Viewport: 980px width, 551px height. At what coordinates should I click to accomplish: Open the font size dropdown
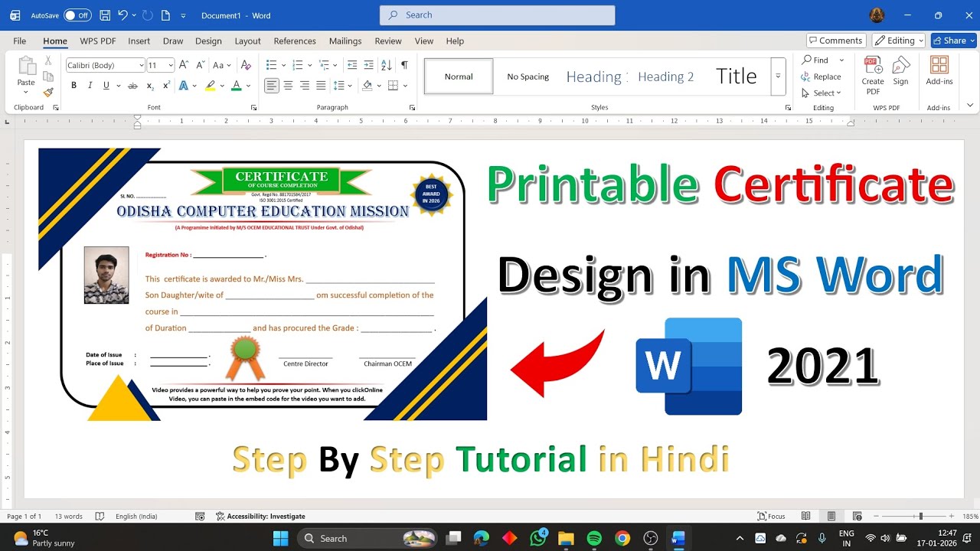click(x=170, y=65)
